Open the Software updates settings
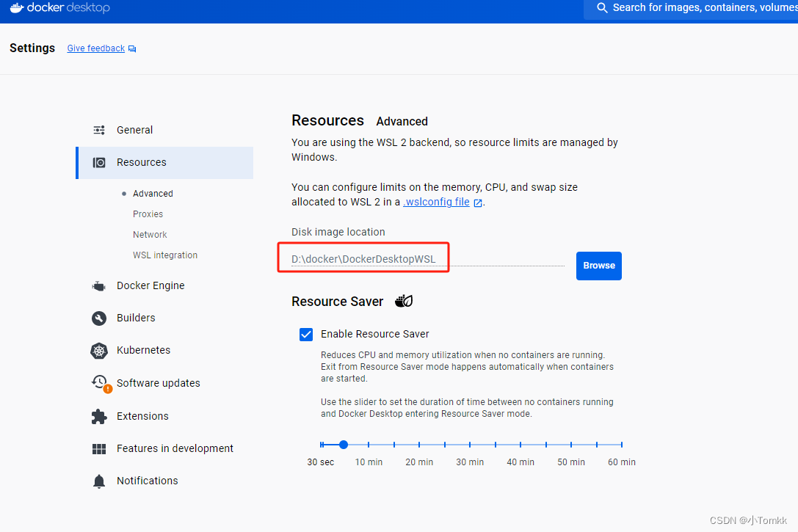This screenshot has height=532, width=798. pos(164,383)
